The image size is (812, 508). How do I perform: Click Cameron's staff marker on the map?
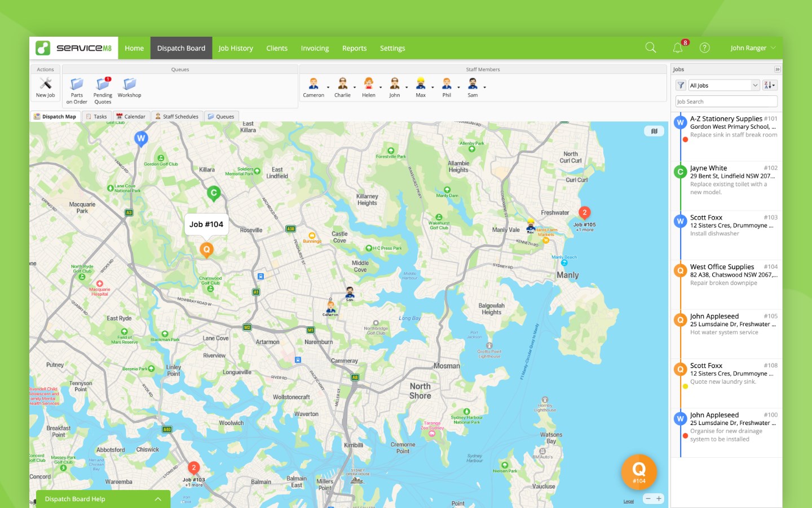[x=331, y=309]
